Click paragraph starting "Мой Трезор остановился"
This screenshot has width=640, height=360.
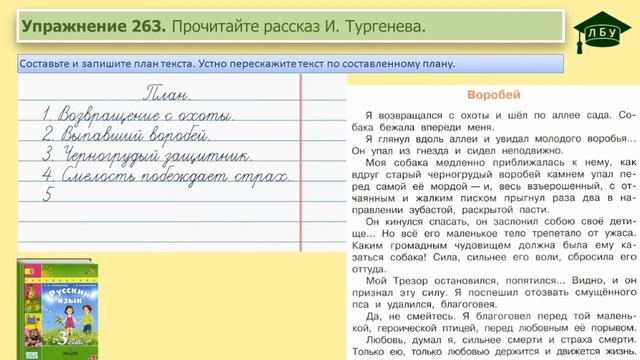click(494, 293)
